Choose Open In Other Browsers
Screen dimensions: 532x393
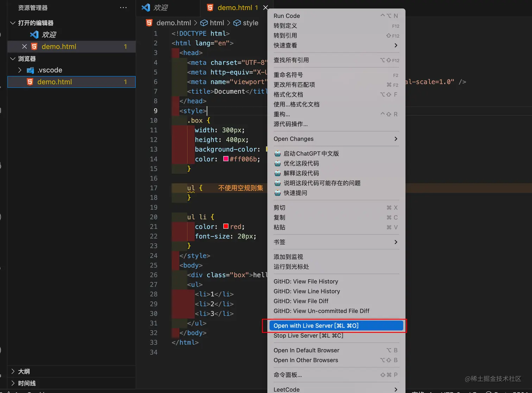point(336,360)
